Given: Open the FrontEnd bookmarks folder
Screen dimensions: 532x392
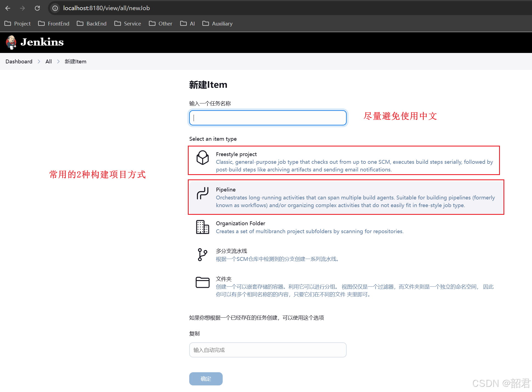Looking at the screenshot, I should tap(54, 24).
